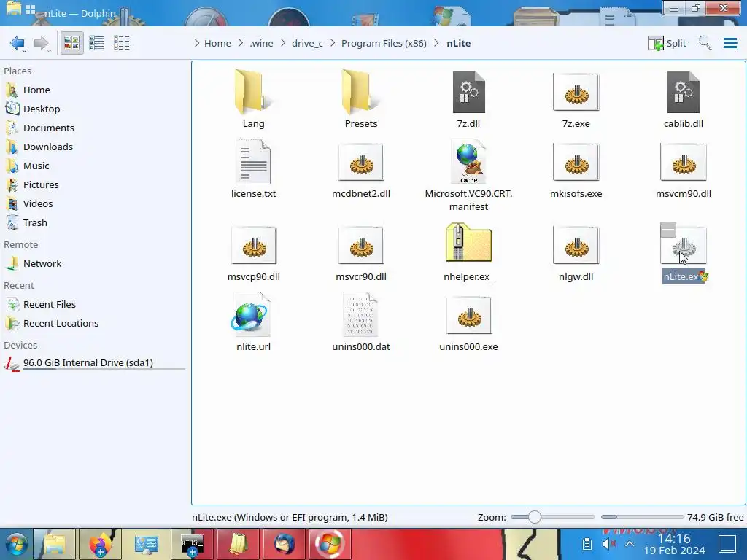Select Microsoft.VC90.CRT.manifest file

click(x=469, y=175)
